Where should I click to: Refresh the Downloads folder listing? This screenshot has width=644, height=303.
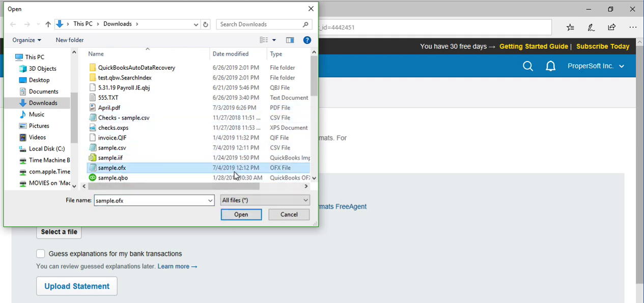[206, 24]
